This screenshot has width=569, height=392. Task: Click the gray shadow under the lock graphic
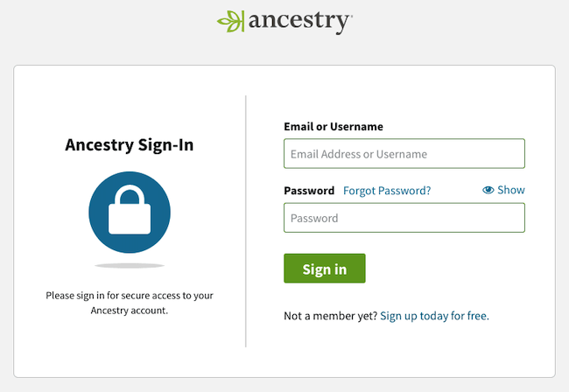(130, 266)
